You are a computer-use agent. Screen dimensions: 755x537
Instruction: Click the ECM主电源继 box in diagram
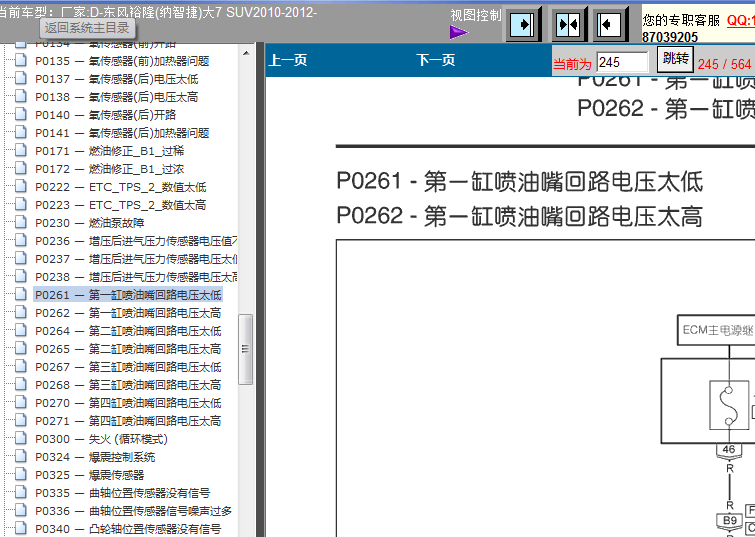[716, 330]
